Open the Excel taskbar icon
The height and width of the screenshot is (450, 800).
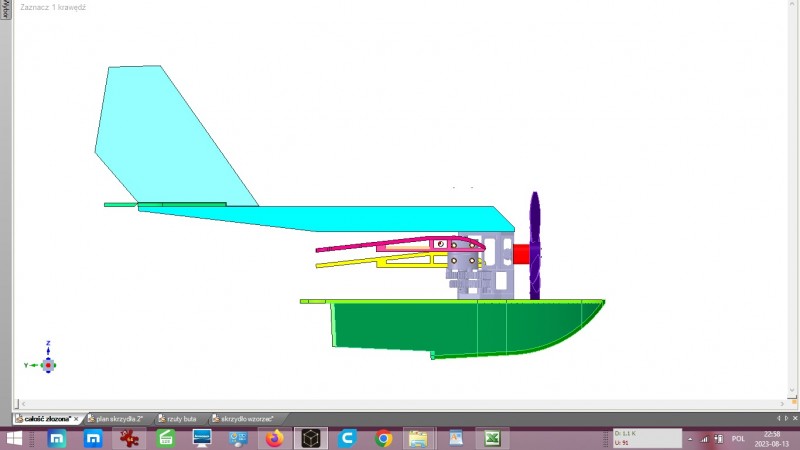click(x=492, y=439)
